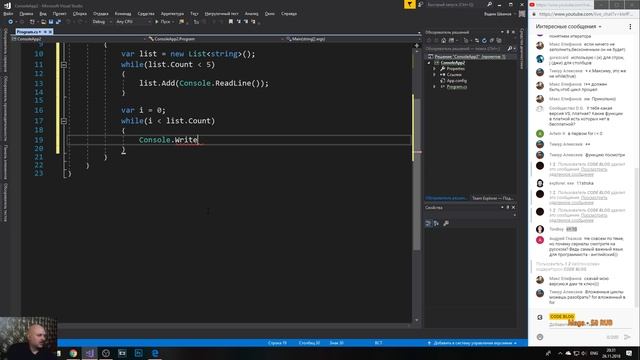Image resolution: width=640 pixels, height=360 pixels.
Task: Click the Show All Files icon in Solution Explorer
Action: [499, 40]
